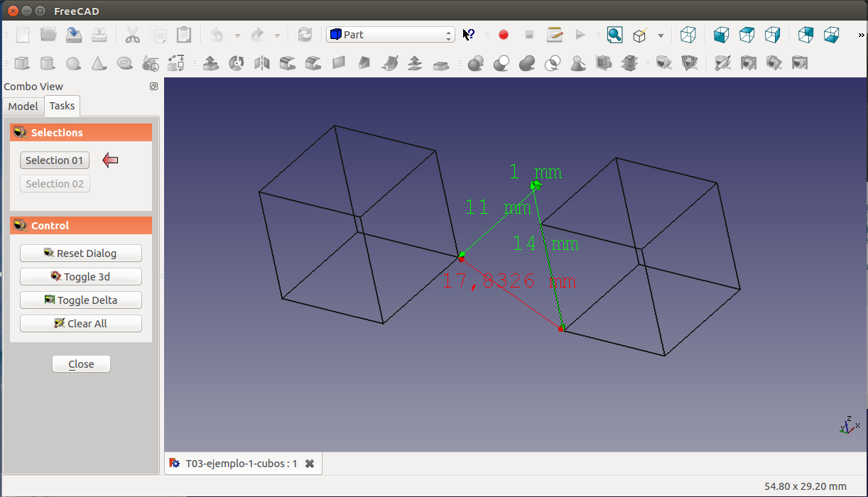Apply the boolean Cut tool

point(501,64)
